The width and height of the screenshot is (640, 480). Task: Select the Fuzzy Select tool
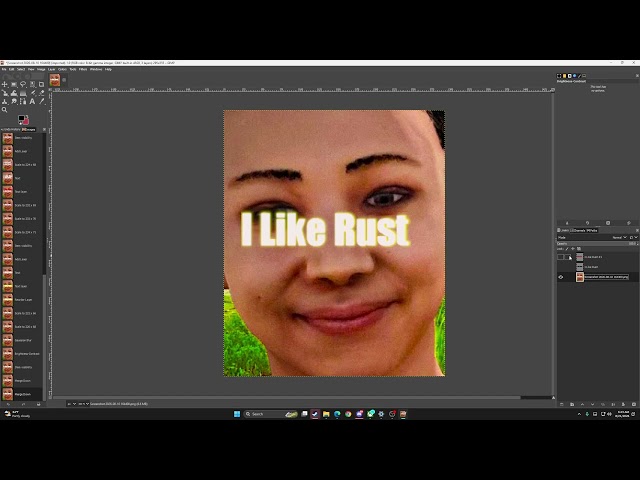(32, 84)
